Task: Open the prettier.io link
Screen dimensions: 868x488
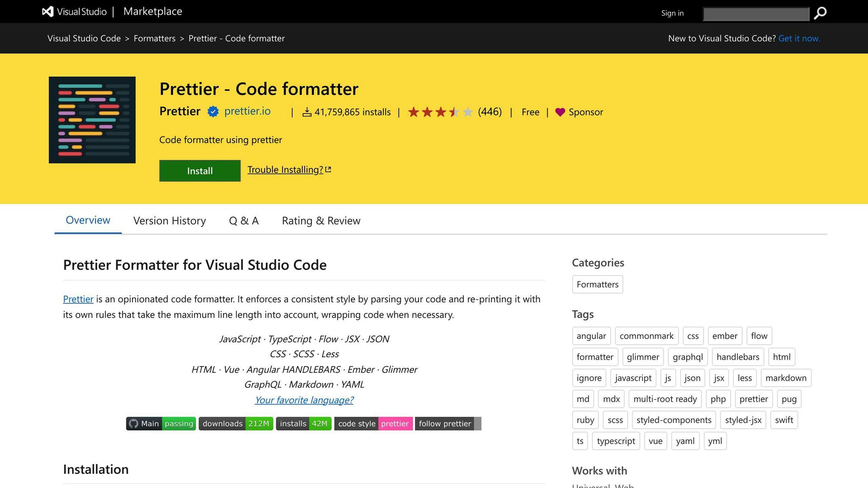Action: [247, 111]
